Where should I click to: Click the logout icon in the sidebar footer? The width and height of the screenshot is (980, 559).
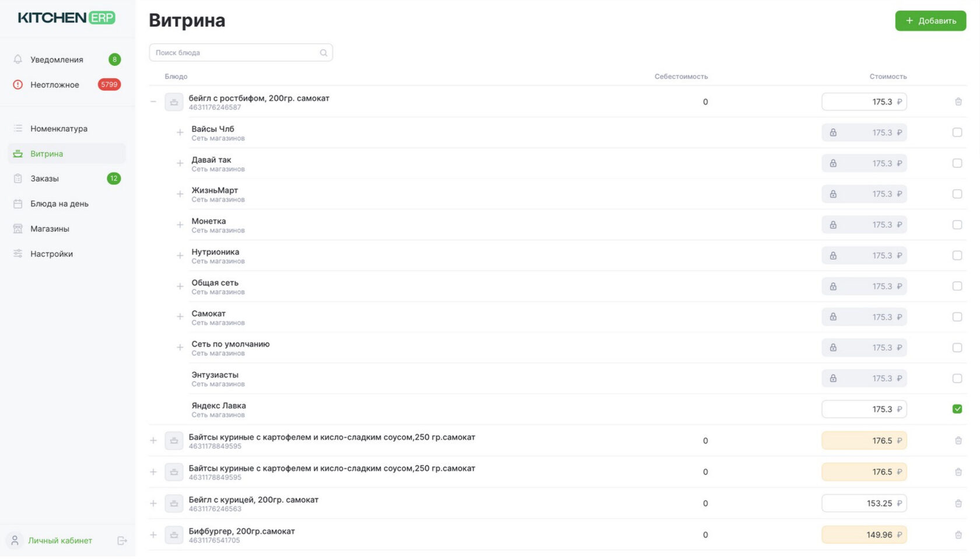coord(122,541)
